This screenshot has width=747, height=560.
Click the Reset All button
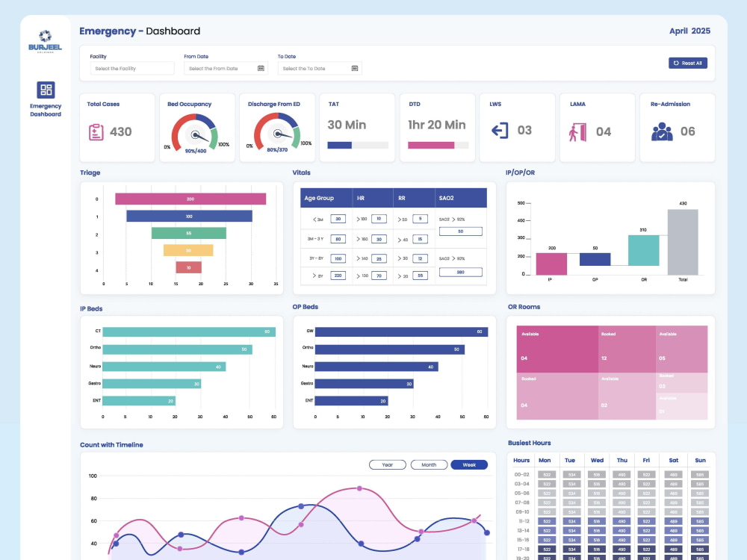pyautogui.click(x=687, y=63)
